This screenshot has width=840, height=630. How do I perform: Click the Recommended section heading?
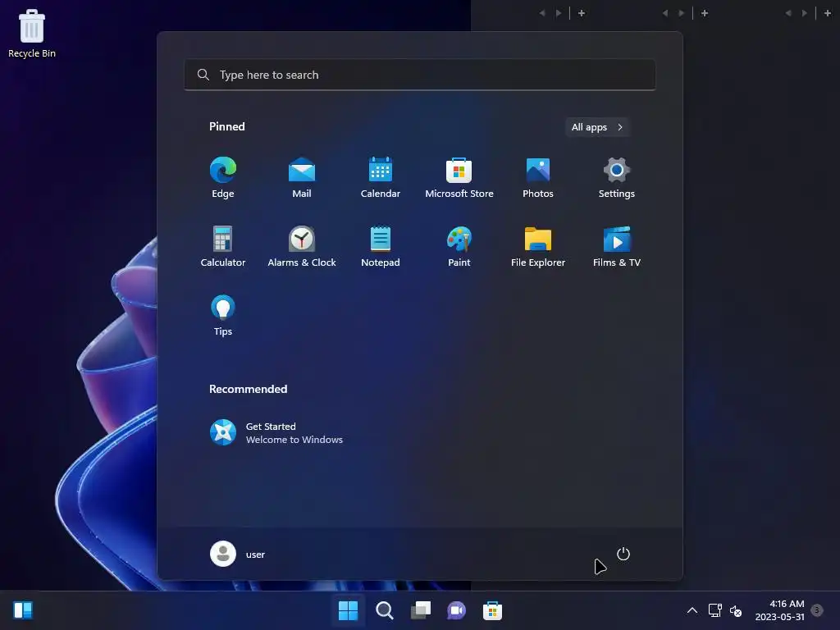(248, 389)
